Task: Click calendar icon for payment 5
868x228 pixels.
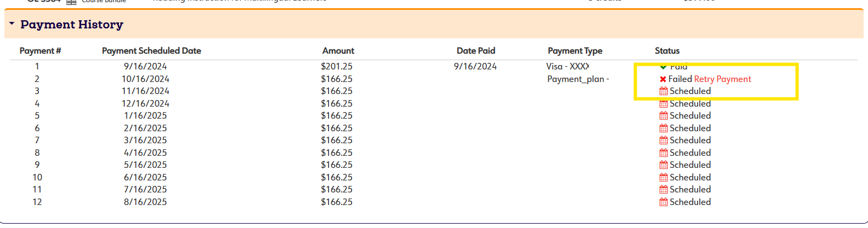Action: click(x=663, y=116)
